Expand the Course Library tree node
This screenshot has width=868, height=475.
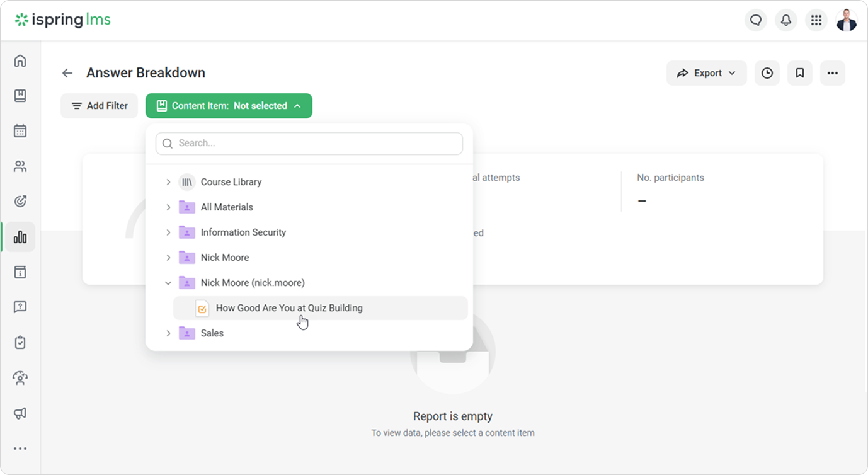point(168,182)
